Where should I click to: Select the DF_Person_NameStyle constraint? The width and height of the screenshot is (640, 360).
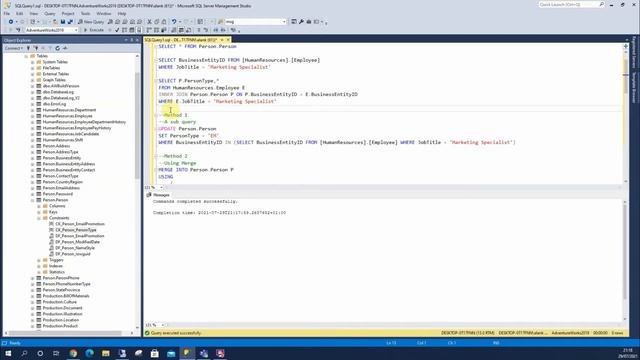point(75,248)
